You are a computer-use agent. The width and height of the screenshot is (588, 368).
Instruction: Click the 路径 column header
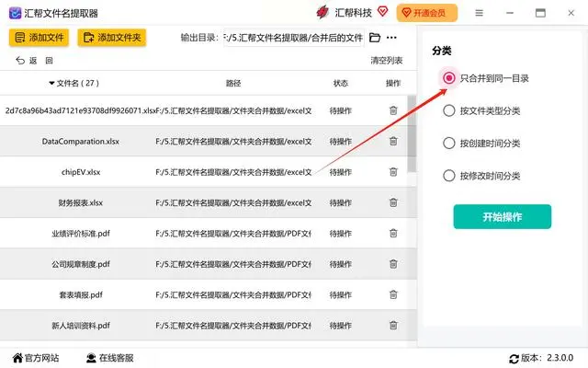233,83
